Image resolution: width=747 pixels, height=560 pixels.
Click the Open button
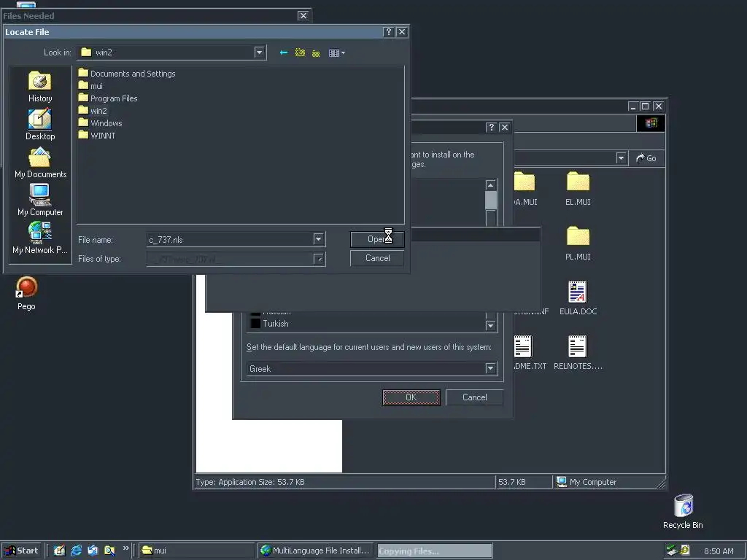(377, 239)
